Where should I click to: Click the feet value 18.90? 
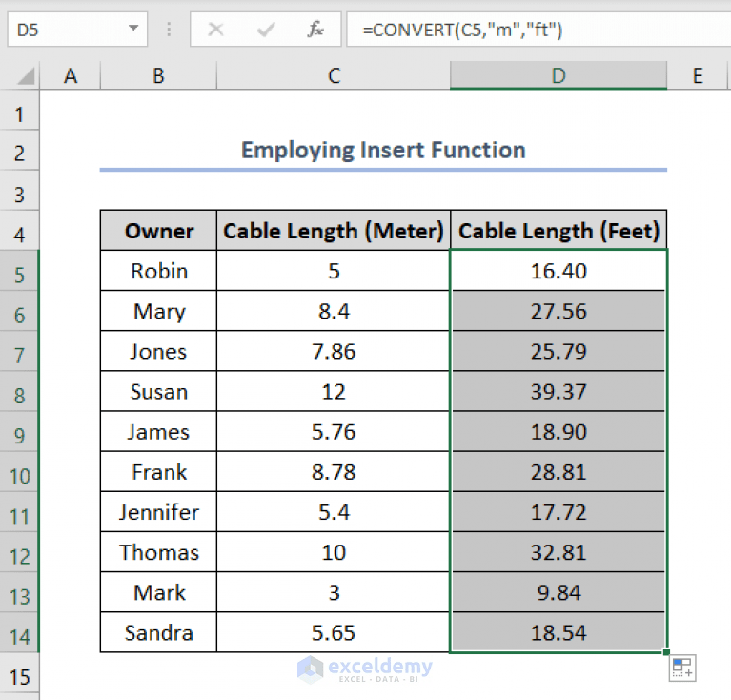tap(558, 431)
